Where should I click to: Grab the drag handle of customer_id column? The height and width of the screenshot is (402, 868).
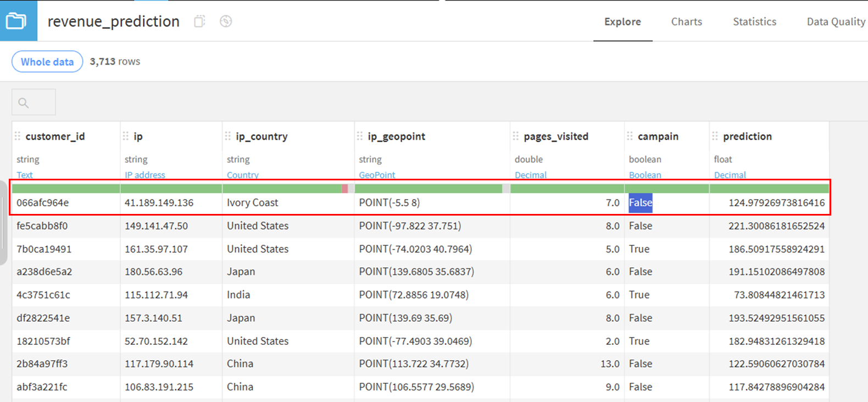pos(18,136)
